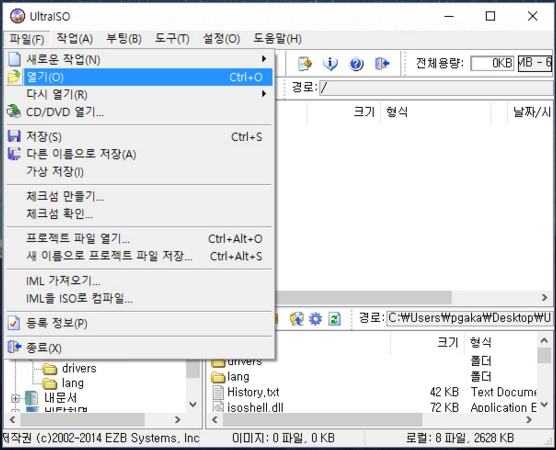Click the UltraISO title bar icon
This screenshot has height=450, width=556.
[x=17, y=16]
